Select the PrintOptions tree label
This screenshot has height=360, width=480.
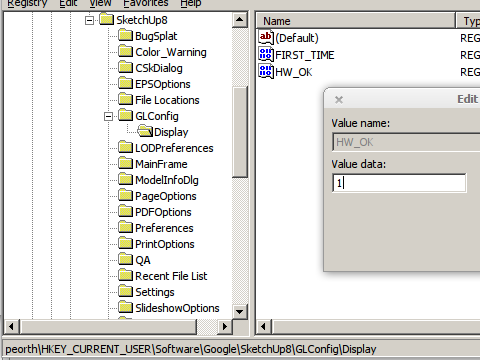point(165,244)
